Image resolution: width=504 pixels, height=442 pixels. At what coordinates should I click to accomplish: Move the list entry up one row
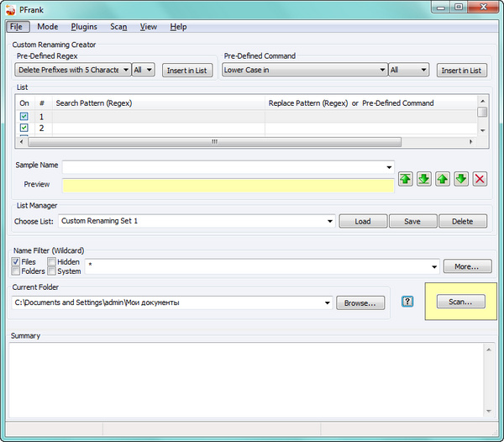click(x=443, y=179)
